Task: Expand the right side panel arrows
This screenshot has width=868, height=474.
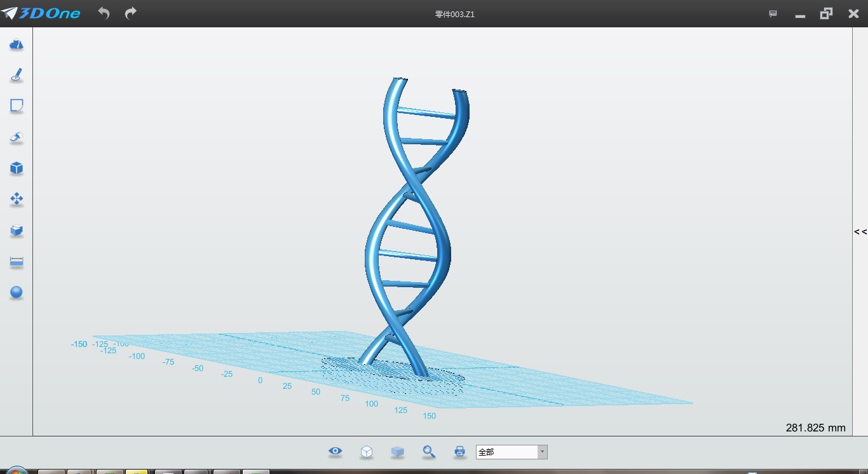Action: pos(860,232)
